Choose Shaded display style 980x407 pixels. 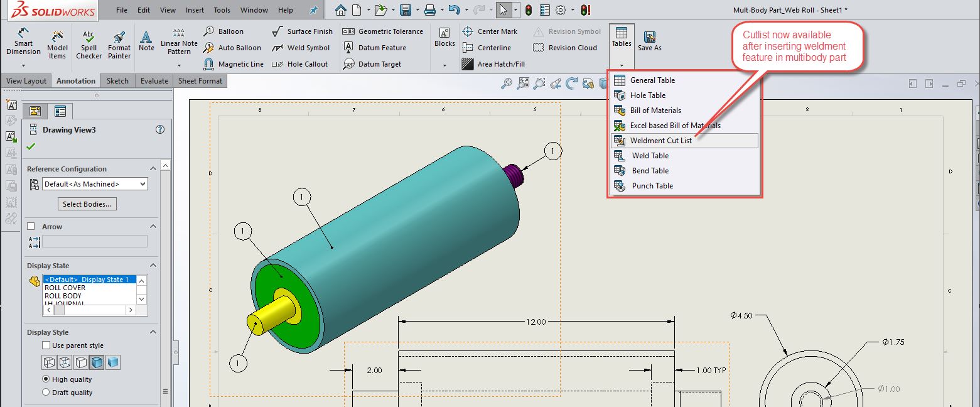(113, 362)
